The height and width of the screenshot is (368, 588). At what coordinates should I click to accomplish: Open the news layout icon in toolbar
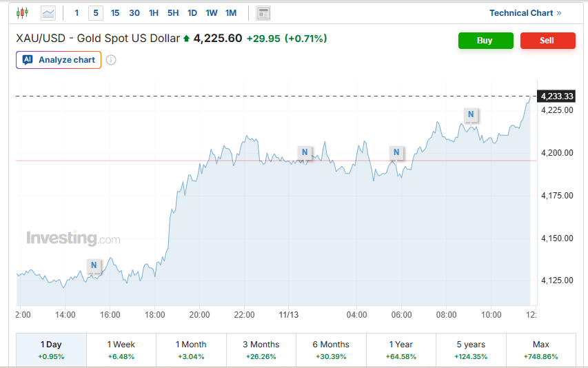pyautogui.click(x=263, y=13)
